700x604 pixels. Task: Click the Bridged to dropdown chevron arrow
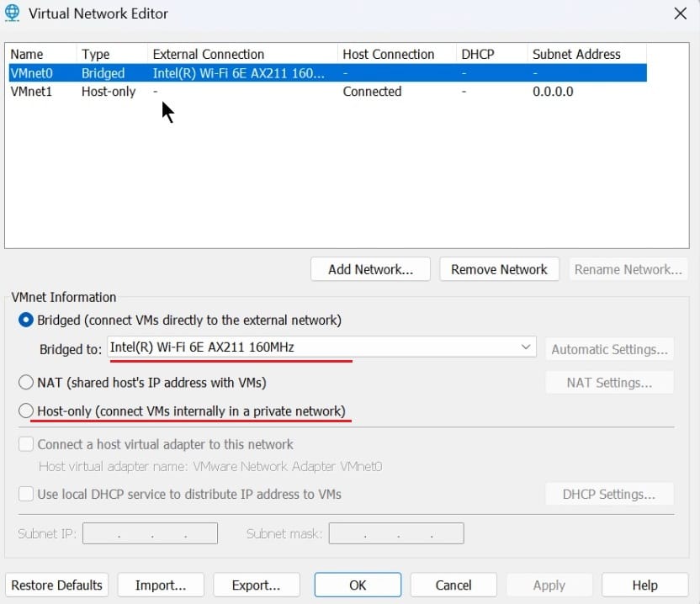tap(525, 347)
